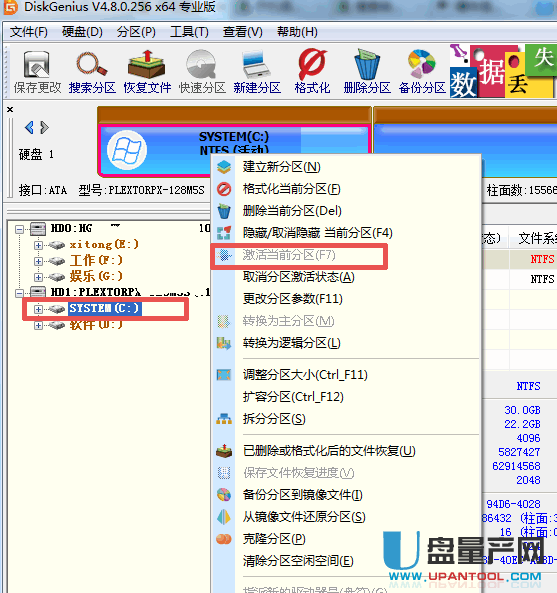The height and width of the screenshot is (593, 557).
Task: Open the 分区(P) menu
Action: (136, 32)
